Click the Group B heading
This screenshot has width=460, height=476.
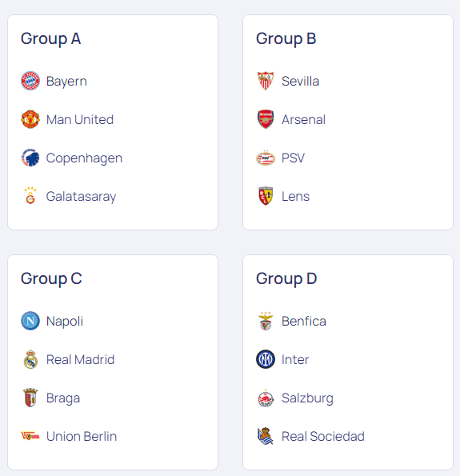pyautogui.click(x=286, y=39)
